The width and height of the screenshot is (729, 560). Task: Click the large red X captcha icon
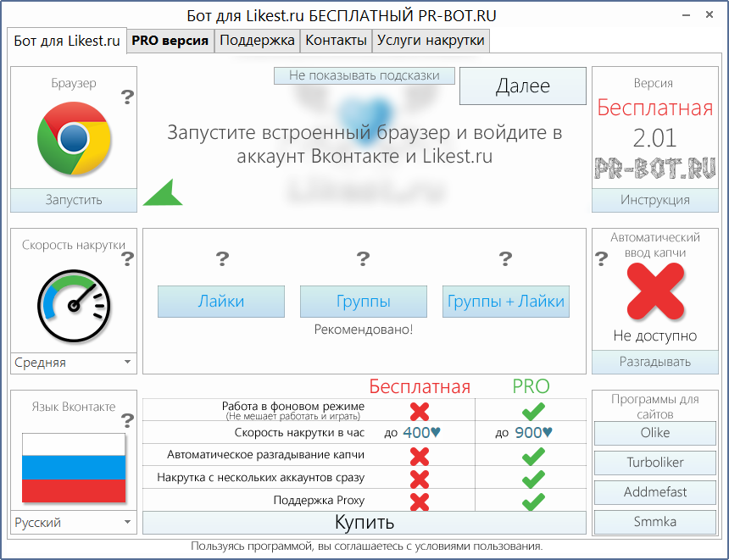(x=655, y=291)
